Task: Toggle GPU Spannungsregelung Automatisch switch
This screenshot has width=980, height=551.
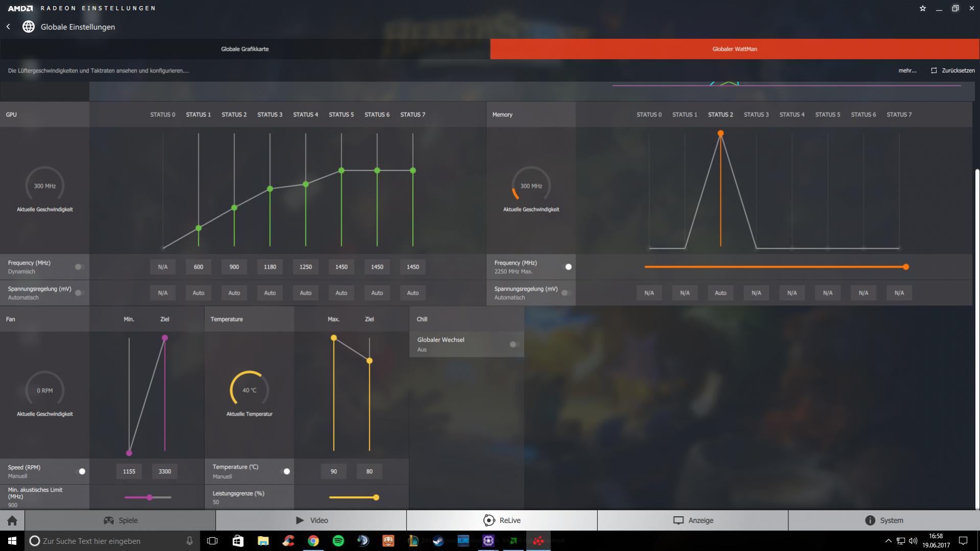Action: click(80, 293)
